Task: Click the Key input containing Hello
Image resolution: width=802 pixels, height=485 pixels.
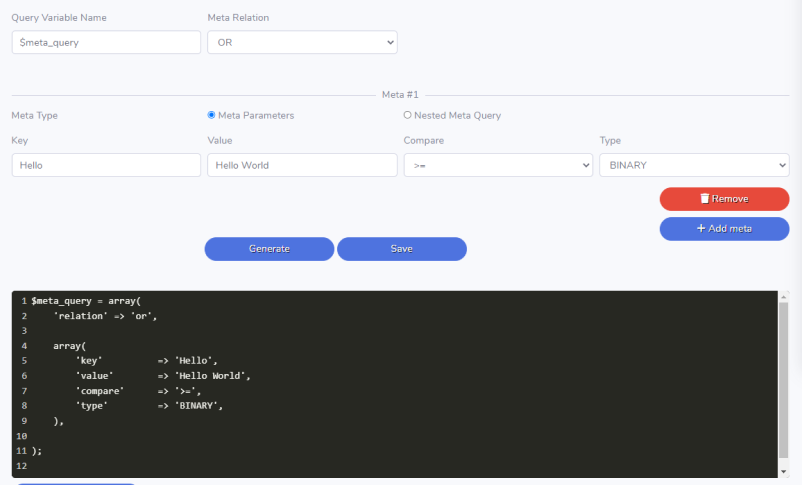Action: point(106,165)
